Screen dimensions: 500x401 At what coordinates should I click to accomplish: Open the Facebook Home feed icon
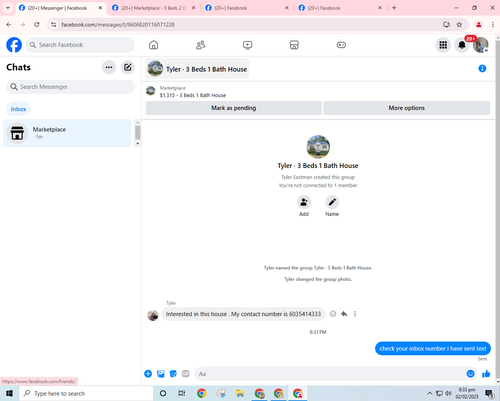point(153,45)
